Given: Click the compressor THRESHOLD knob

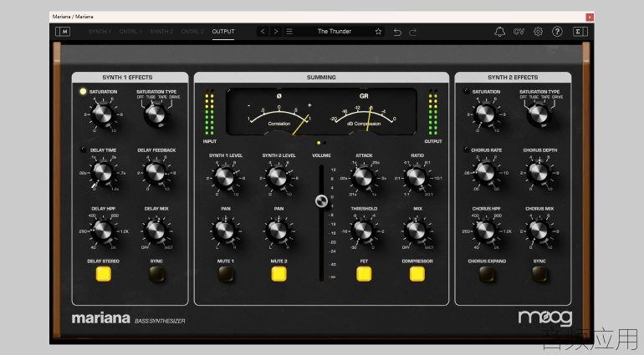Looking at the screenshot, I should pos(364,231).
